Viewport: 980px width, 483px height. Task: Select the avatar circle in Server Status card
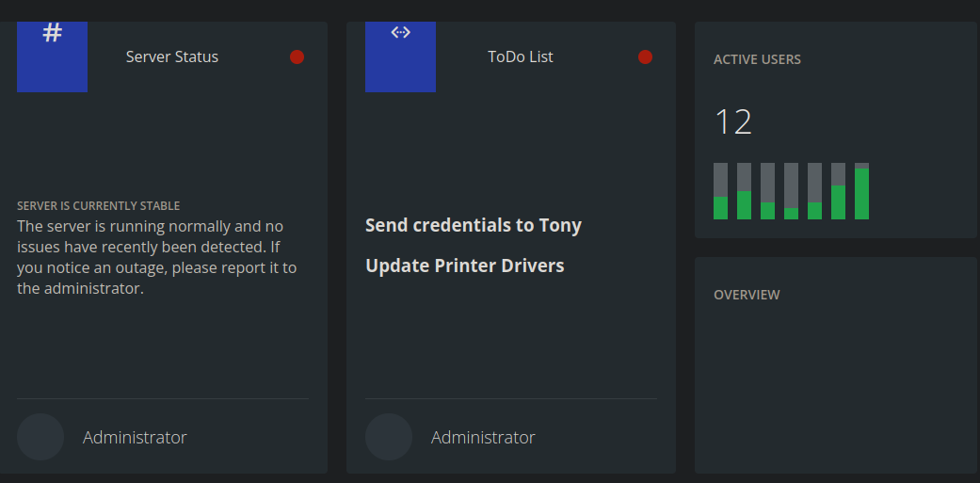(x=40, y=437)
